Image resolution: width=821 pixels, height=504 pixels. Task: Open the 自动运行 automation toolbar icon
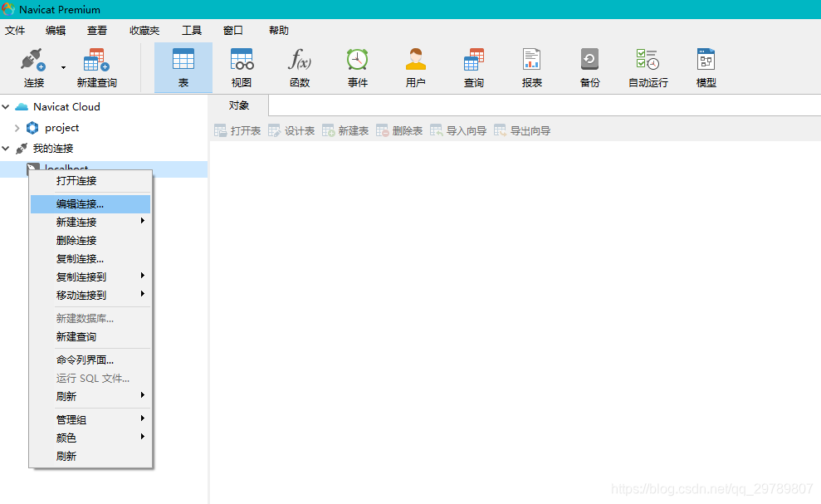pos(648,59)
